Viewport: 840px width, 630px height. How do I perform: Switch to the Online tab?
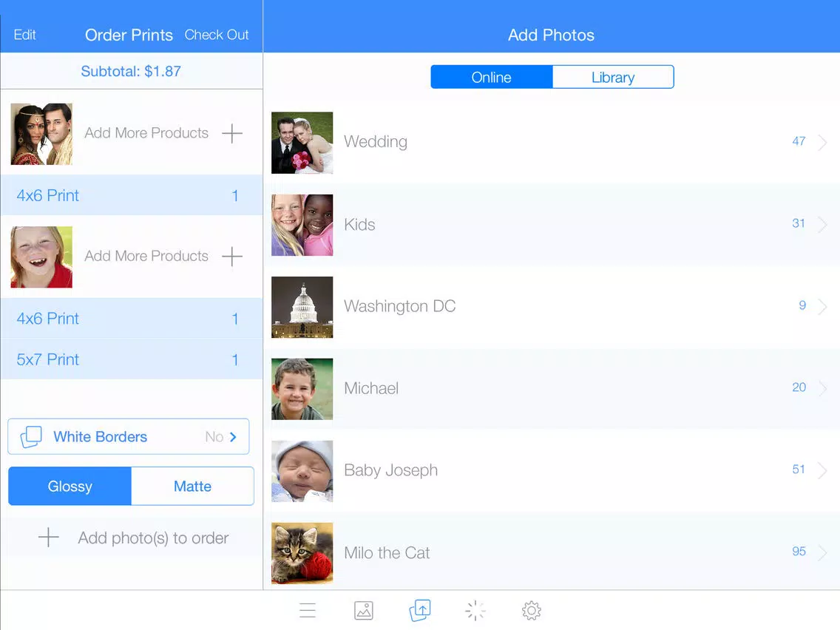491,77
